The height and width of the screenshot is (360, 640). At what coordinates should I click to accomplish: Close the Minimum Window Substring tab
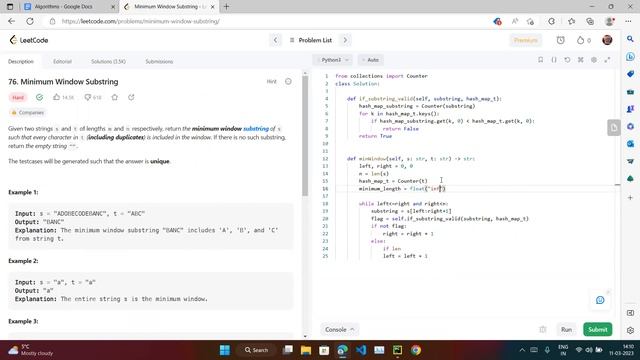(x=212, y=7)
